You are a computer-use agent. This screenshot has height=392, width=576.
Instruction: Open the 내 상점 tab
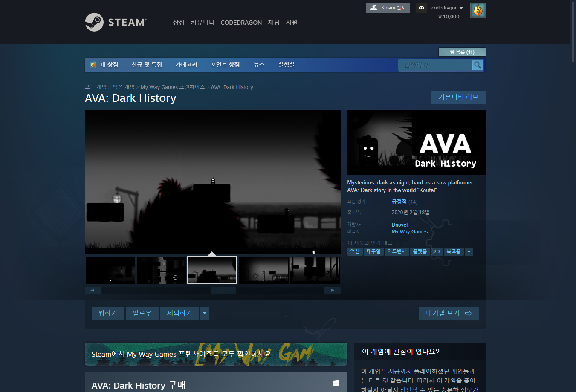click(104, 65)
